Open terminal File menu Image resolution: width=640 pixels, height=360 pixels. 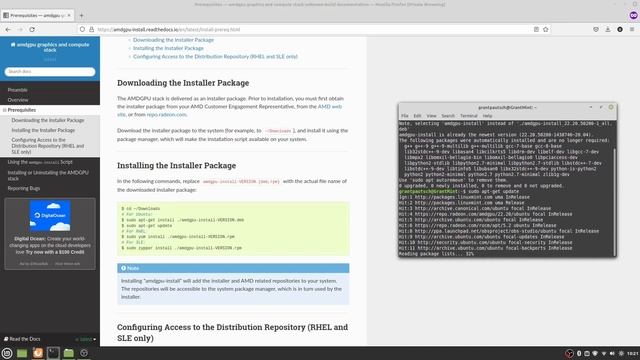(405, 116)
